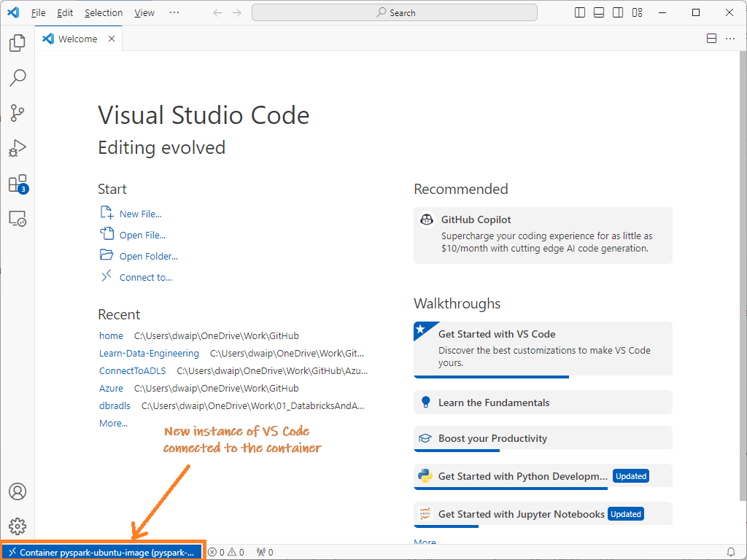Click the Search command center box

(x=395, y=12)
